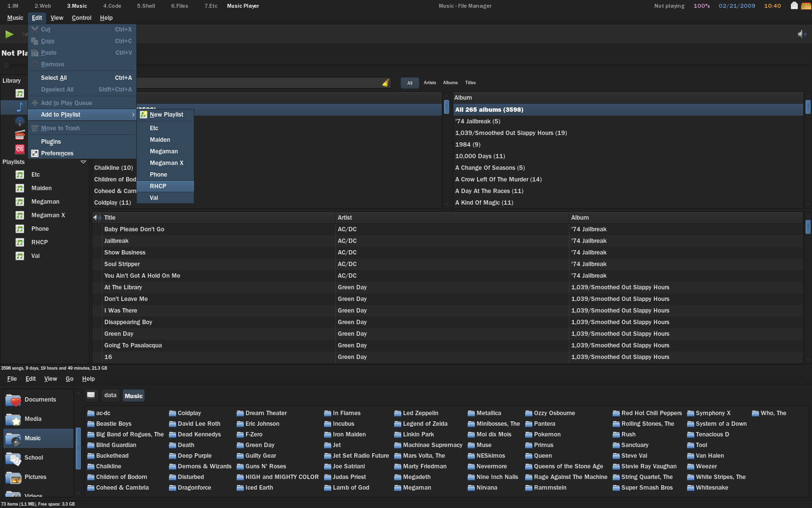Image resolution: width=812 pixels, height=508 pixels.
Task: Click the New Playlist icon in the submenu
Action: 144,115
